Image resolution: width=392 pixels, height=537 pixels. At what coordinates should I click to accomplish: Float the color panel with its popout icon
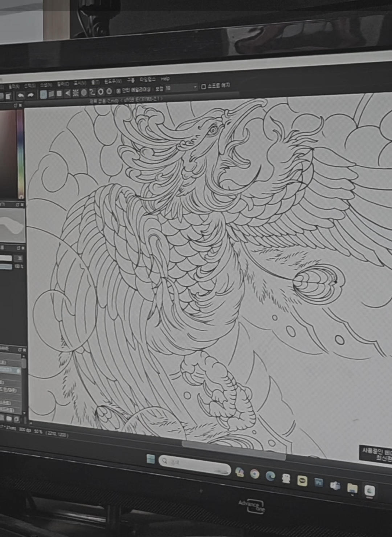(x=16, y=105)
